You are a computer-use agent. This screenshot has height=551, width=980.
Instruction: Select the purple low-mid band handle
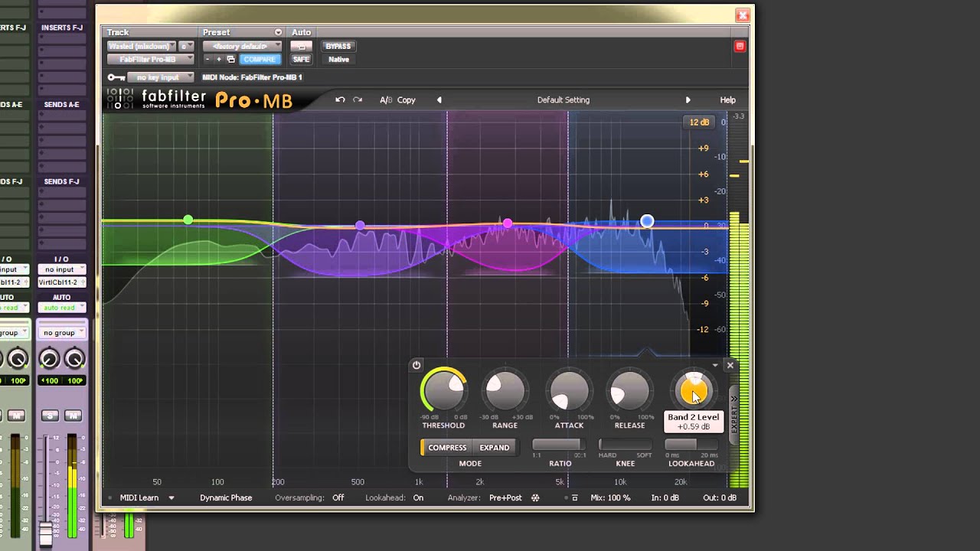pos(360,226)
